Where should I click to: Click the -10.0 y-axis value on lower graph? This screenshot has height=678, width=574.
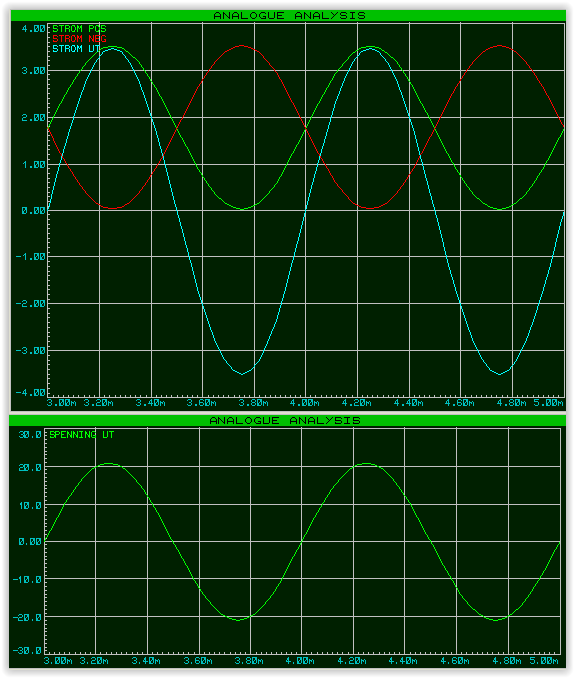coord(27,580)
